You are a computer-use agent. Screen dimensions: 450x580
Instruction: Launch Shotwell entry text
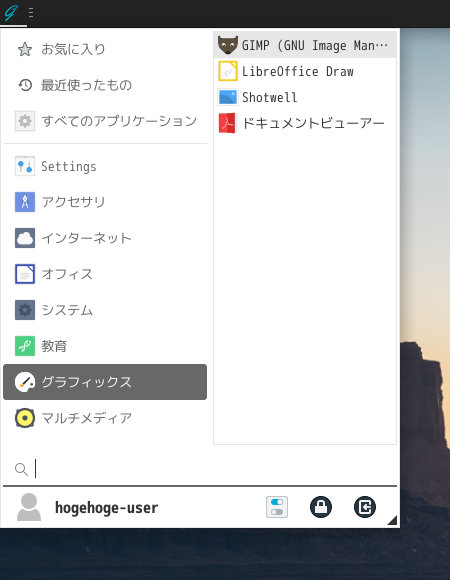point(270,97)
